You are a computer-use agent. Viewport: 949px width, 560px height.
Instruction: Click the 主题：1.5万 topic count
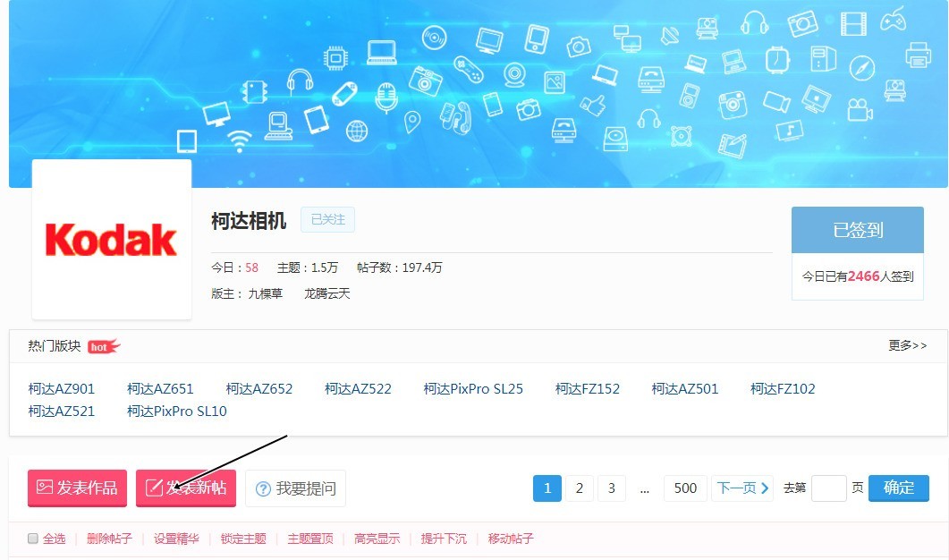coord(308,267)
